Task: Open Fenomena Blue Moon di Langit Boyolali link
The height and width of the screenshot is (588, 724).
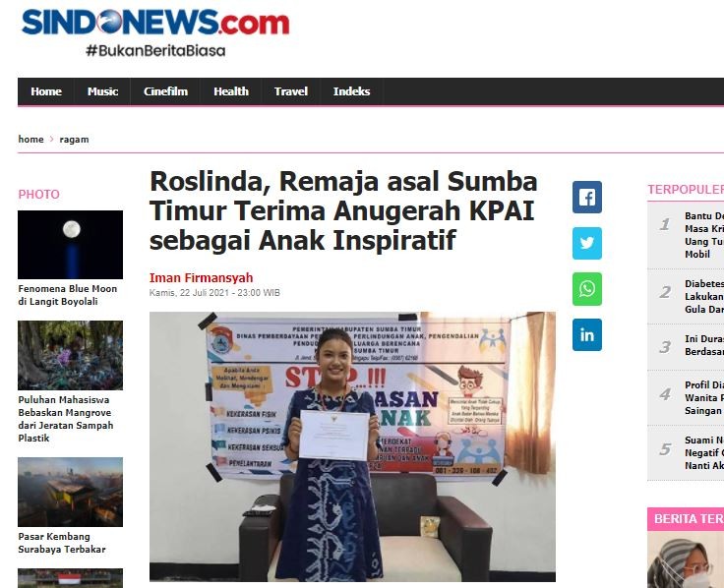Action: [68, 295]
